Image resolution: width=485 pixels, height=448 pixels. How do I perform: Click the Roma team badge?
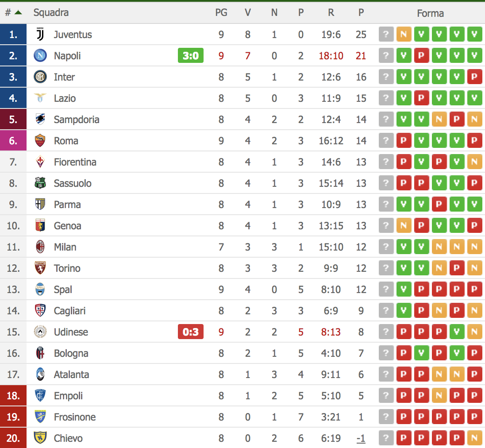(40, 141)
